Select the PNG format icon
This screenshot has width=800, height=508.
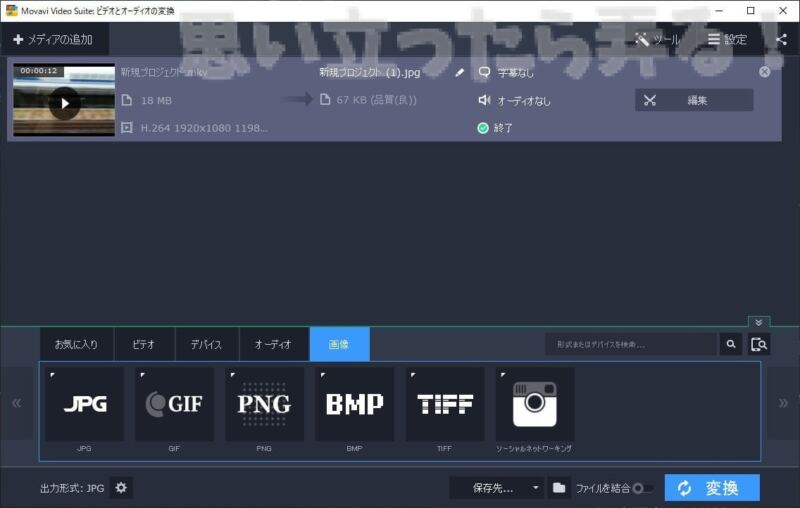tap(264, 404)
